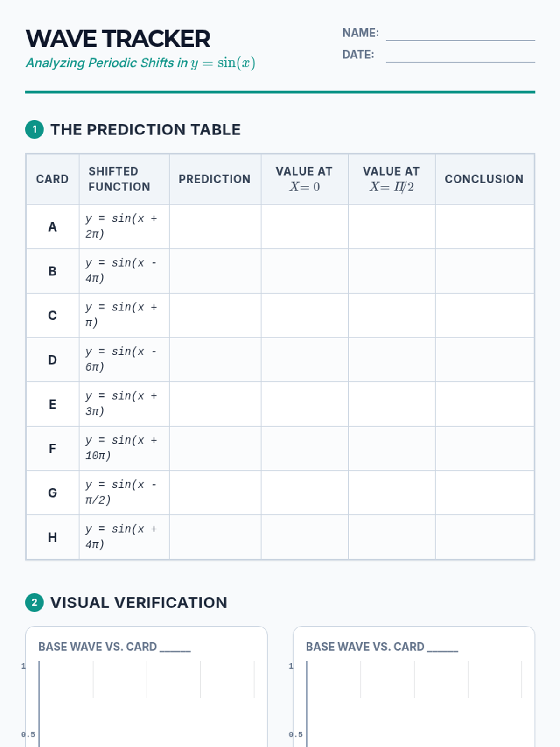
Task: Click the number 1 section badge
Action: tap(34, 129)
